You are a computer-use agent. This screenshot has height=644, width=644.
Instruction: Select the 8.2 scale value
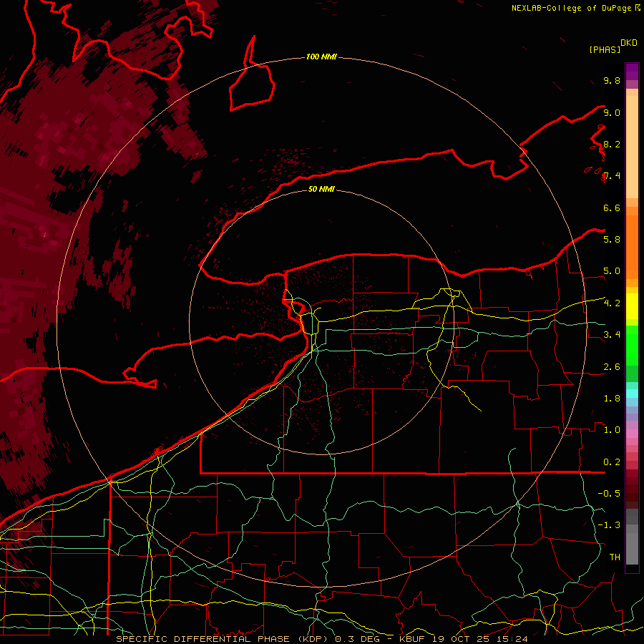(612, 144)
